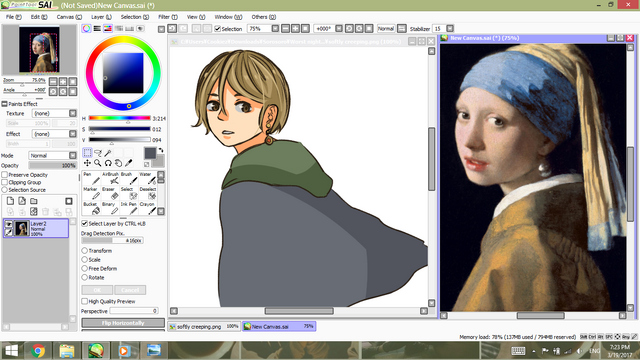Open the rotation angle +000° dropdown
This screenshot has width=640, height=360.
[339, 29]
